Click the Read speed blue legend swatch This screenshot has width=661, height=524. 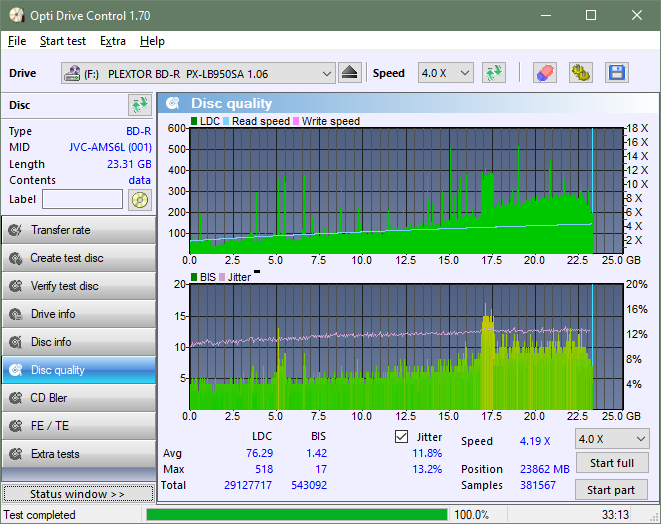226,121
